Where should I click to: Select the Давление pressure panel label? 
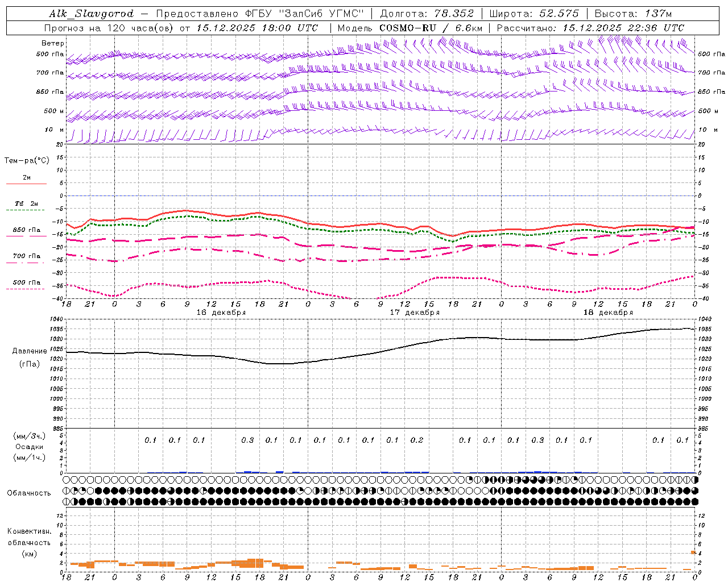click(x=30, y=351)
